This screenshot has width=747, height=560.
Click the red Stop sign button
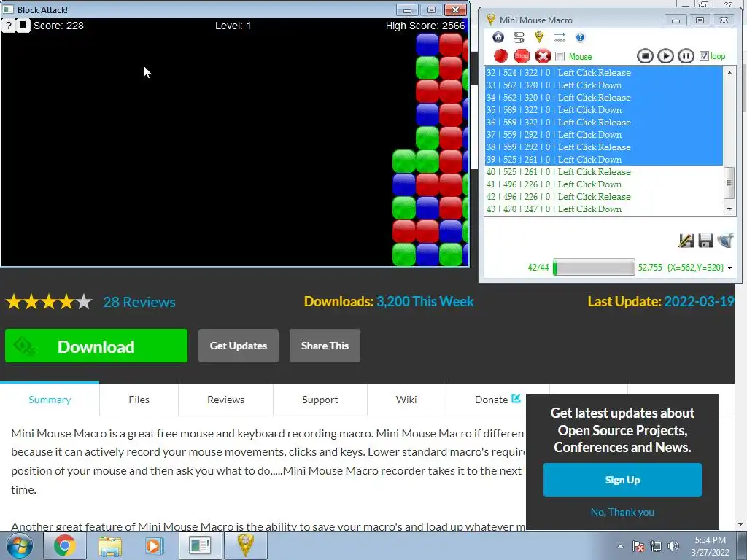522,56
